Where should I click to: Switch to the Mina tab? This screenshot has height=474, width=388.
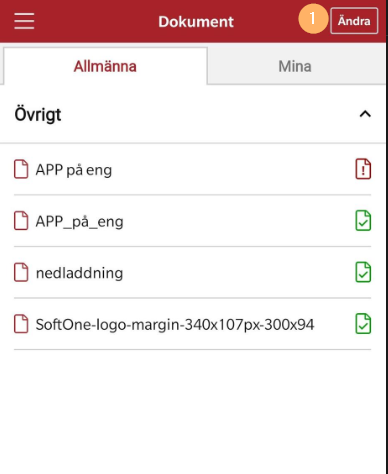[295, 66]
